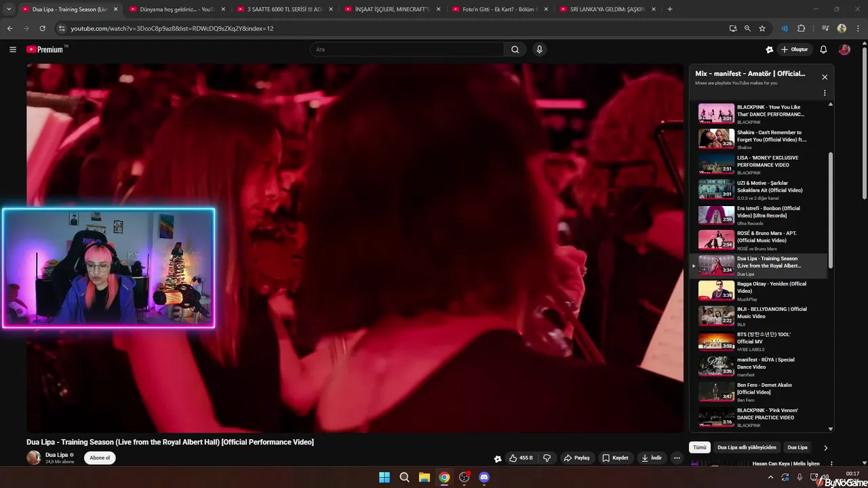Play Ragga Oktay Yeniden video
This screenshot has width=868, height=488.
pos(758,290)
